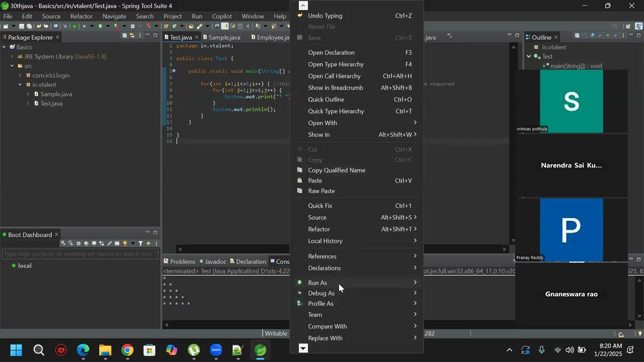Toggle breakpoint marker beside line 5
Viewport: 644px width, 362px height.
pyautogui.click(x=165, y=71)
